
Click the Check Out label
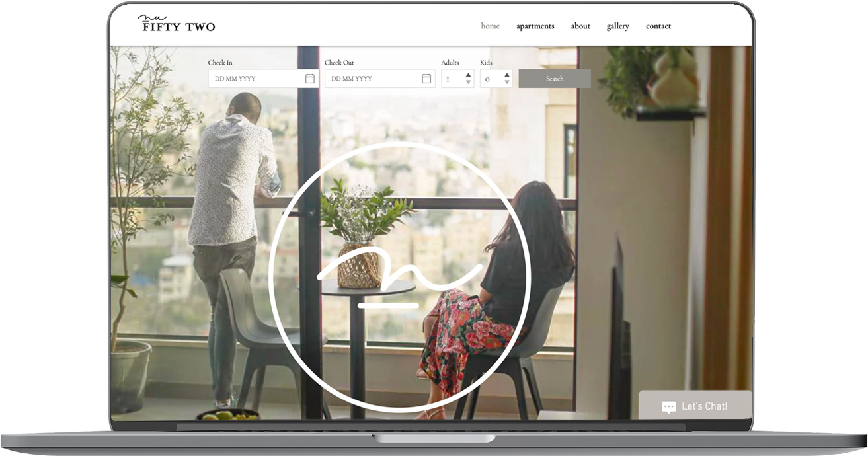339,63
